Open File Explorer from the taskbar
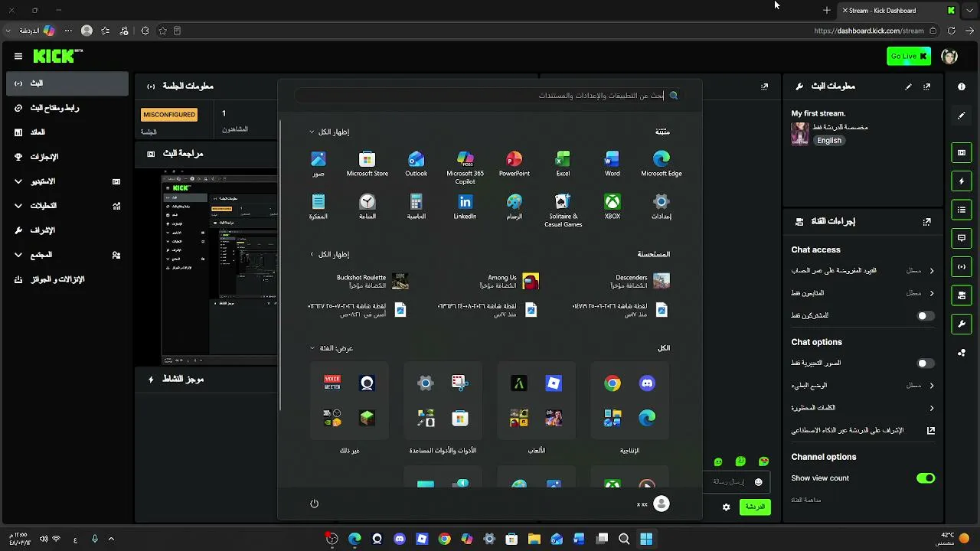Viewport: 980px width, 551px height. pos(534,539)
